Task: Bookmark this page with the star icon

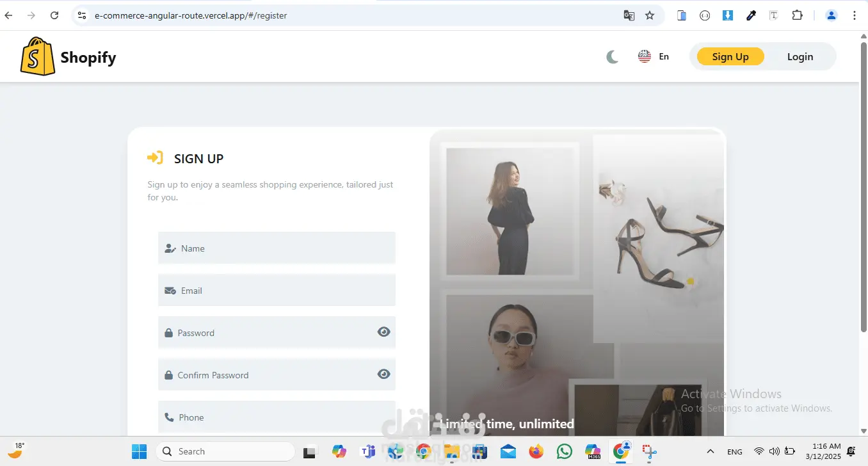Action: 650,15
